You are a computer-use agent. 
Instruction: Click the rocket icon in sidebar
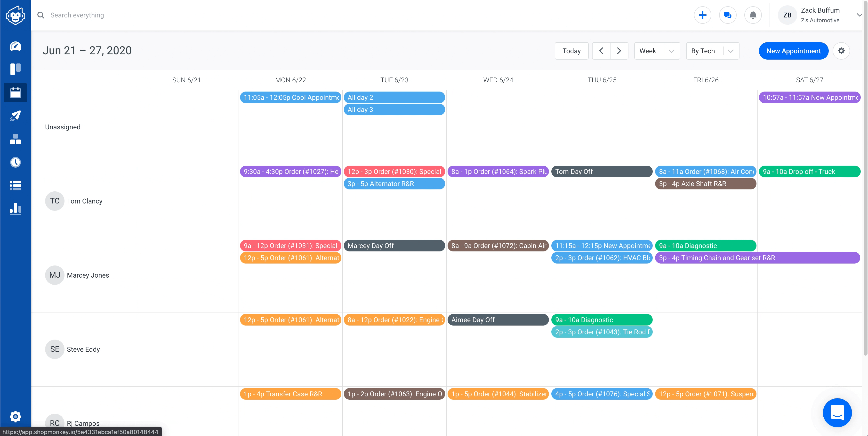click(15, 116)
